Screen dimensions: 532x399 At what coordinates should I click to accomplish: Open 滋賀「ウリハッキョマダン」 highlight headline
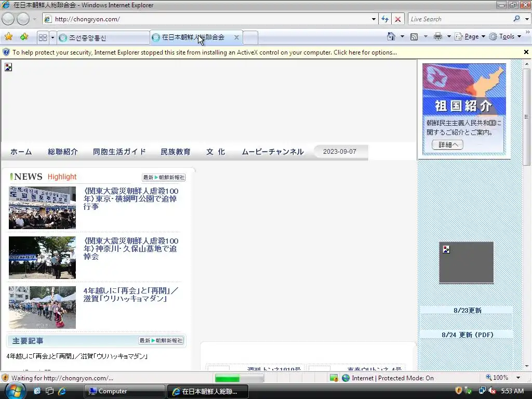[130, 295]
